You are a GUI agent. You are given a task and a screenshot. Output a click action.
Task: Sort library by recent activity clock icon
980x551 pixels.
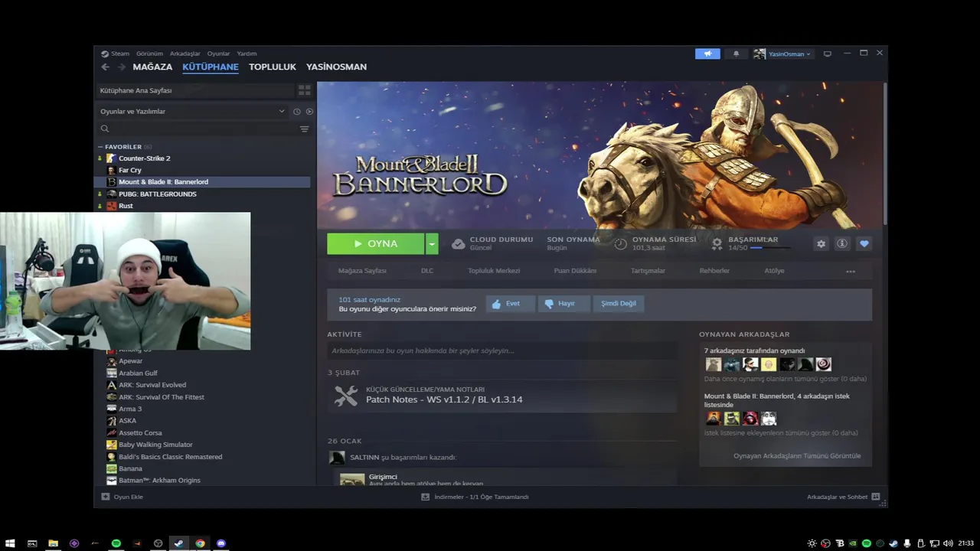click(x=297, y=112)
